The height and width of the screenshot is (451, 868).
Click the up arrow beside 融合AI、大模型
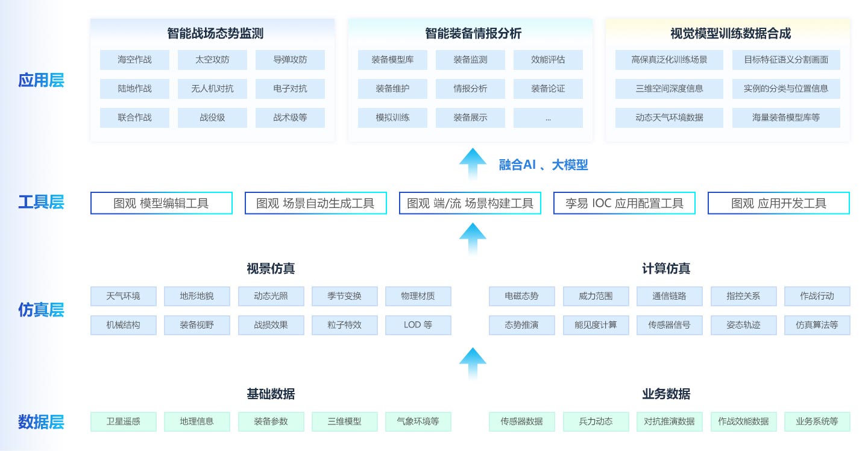[x=473, y=163]
